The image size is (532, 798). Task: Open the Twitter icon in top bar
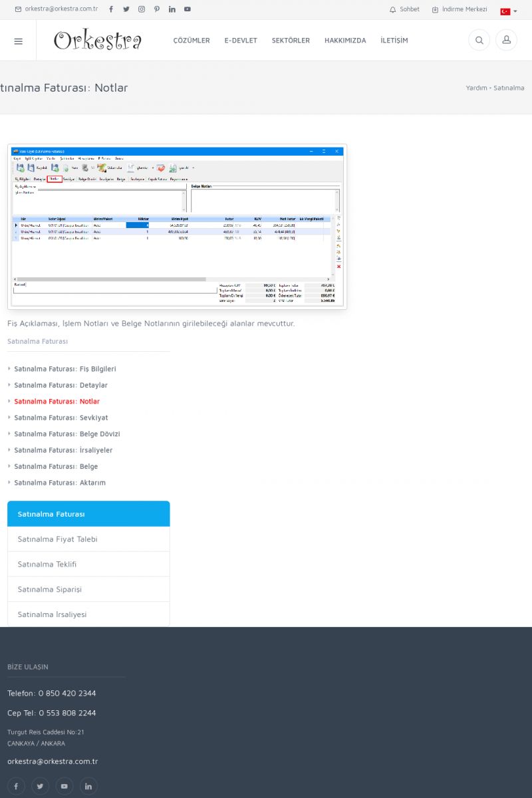126,9
